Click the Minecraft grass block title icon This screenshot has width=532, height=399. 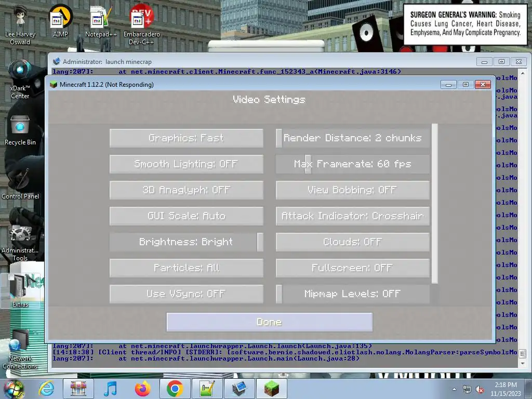[54, 85]
